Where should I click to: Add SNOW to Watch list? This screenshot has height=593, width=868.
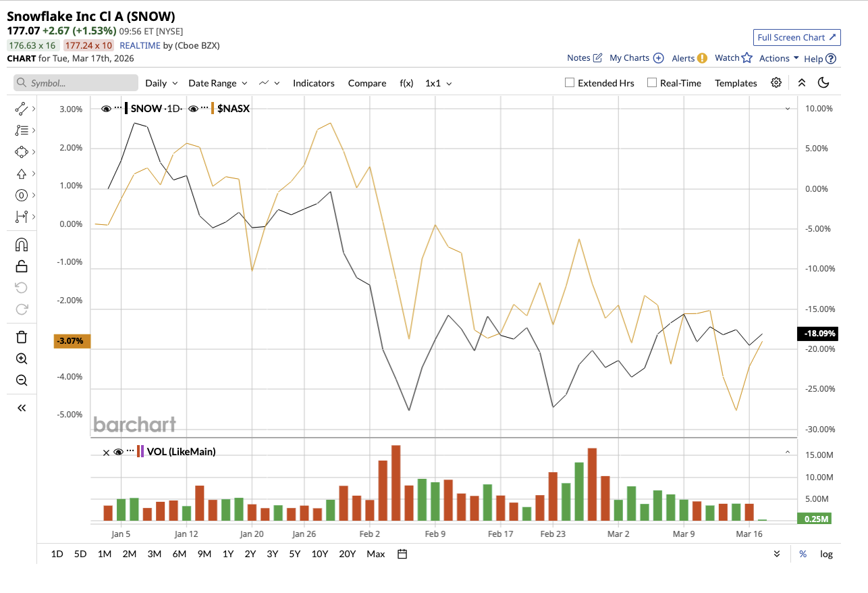coord(734,58)
